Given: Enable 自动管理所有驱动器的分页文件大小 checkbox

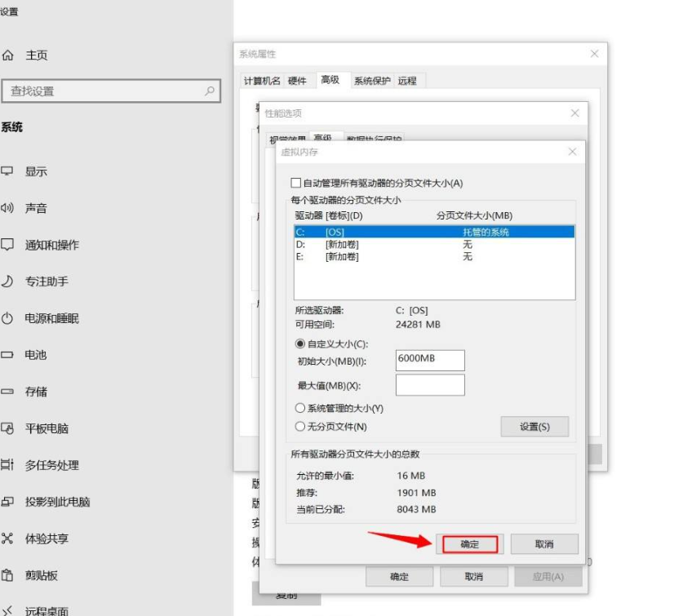Looking at the screenshot, I should click(x=295, y=183).
